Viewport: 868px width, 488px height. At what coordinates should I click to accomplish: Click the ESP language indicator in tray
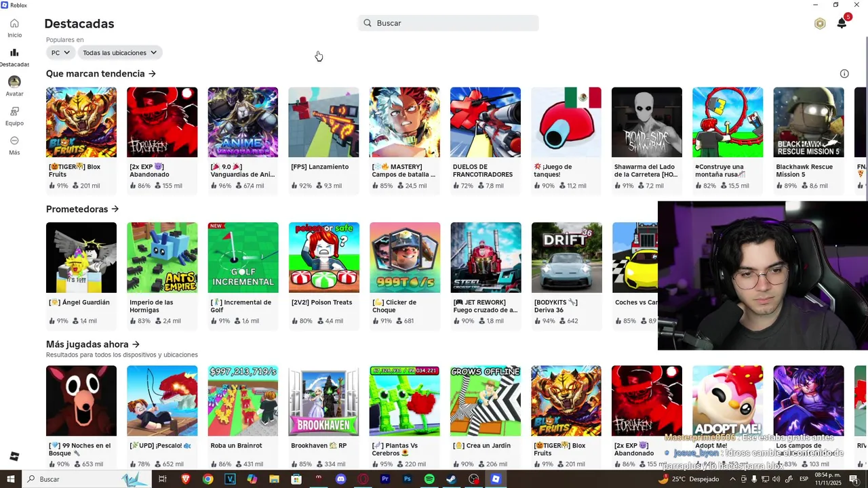(x=804, y=479)
